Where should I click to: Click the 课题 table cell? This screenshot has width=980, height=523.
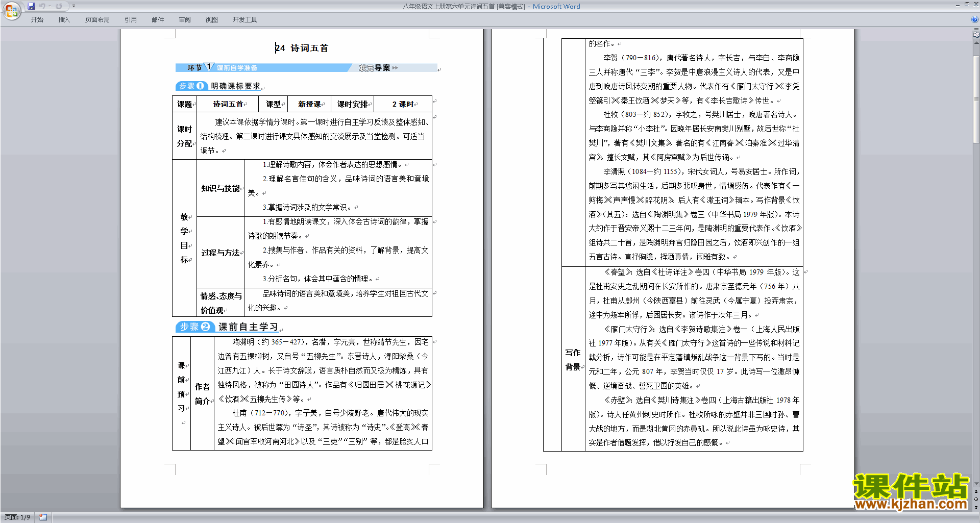(x=185, y=104)
